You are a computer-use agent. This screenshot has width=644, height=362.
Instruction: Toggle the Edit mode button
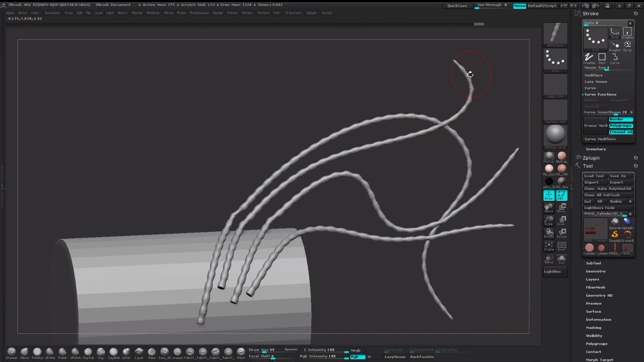point(562,196)
